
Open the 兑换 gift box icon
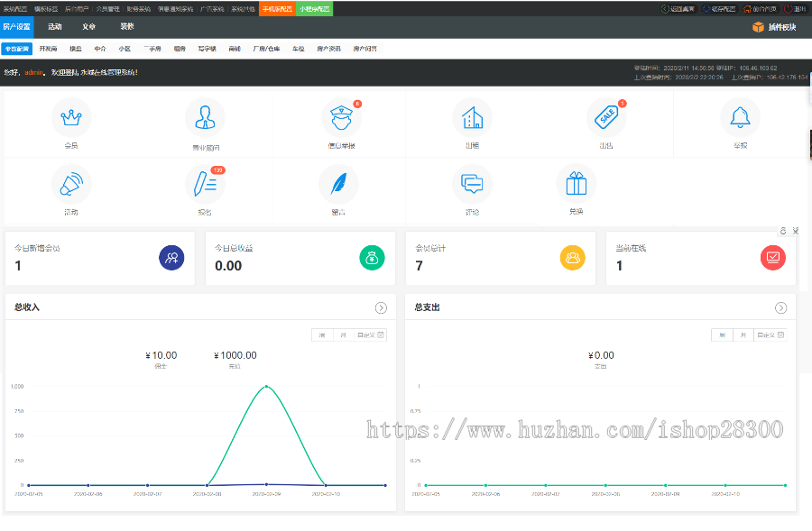pyautogui.click(x=577, y=184)
